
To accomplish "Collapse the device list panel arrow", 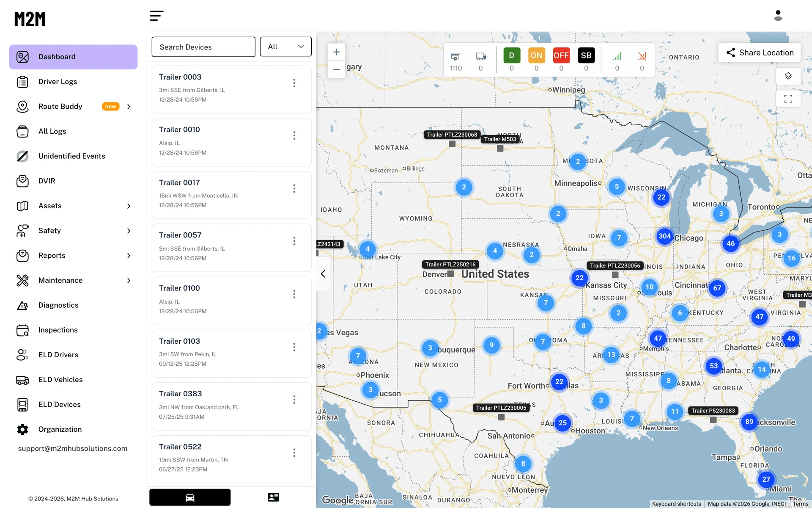I will point(323,274).
